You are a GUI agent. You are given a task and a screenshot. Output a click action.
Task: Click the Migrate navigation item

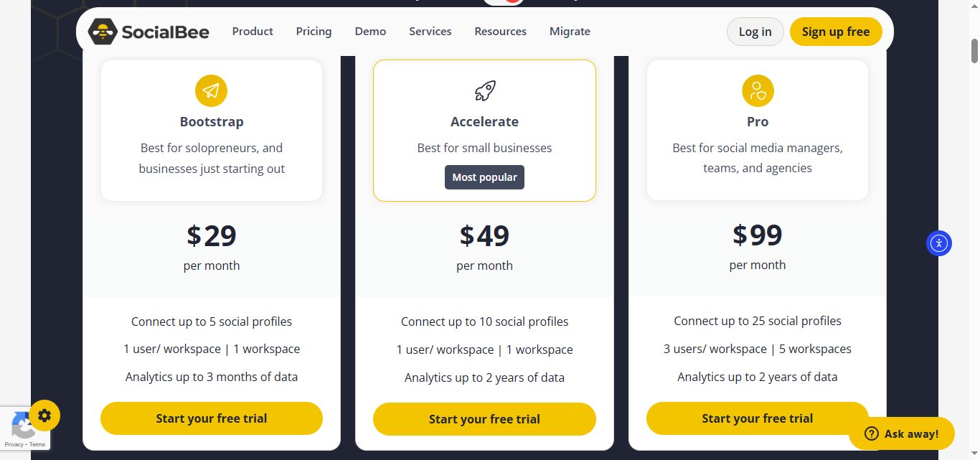[570, 32]
